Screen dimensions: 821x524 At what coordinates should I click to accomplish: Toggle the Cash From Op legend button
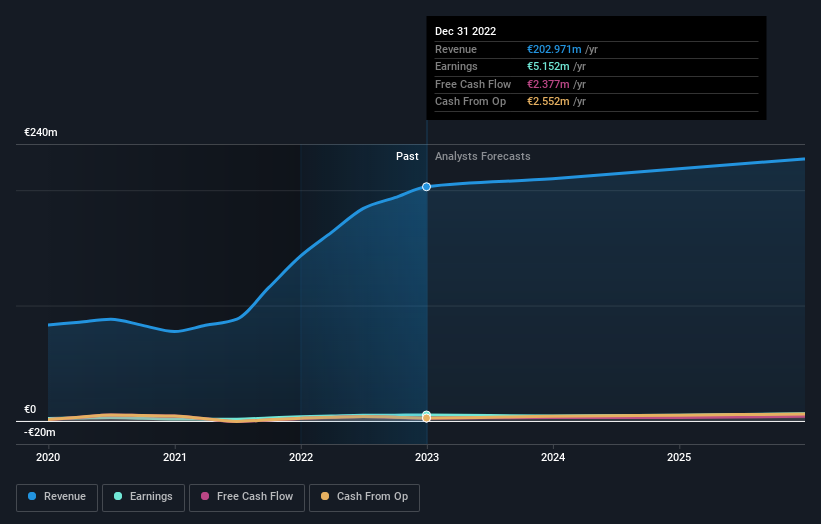364,497
